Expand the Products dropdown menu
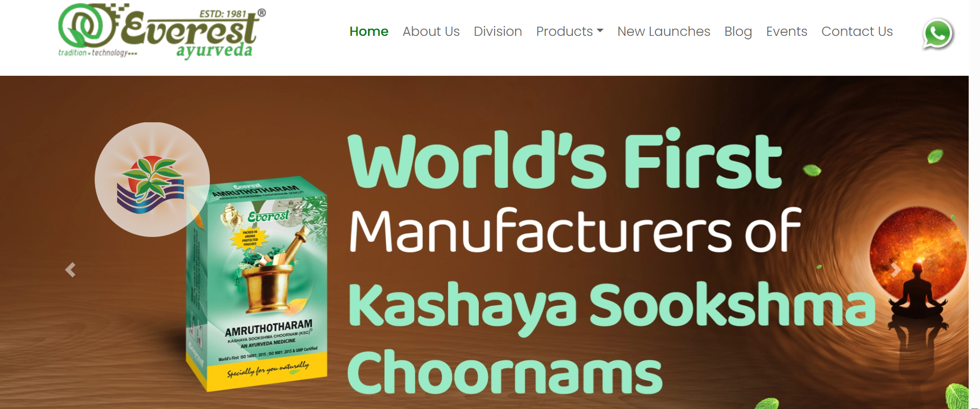This screenshot has height=409, width=980. (x=569, y=32)
